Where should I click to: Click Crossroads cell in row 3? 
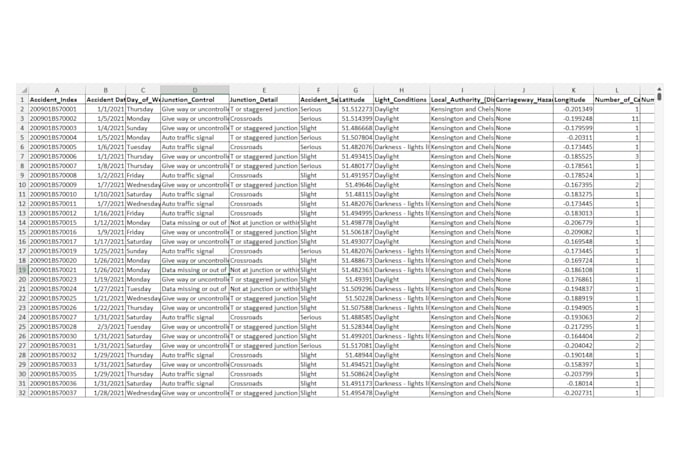[264, 118]
